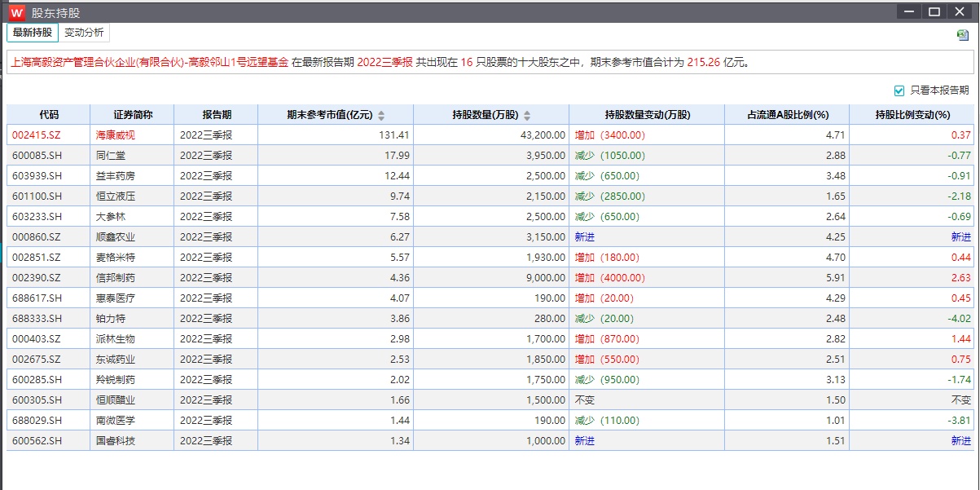Switch to the 变动分析 tab
The width and height of the screenshot is (980, 490).
tap(84, 33)
